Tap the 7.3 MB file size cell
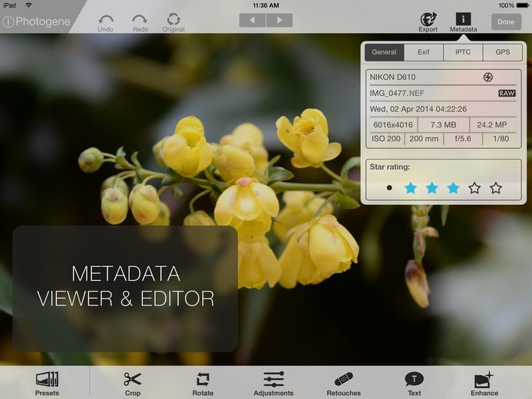Image resolution: width=532 pixels, height=399 pixels. [444, 125]
